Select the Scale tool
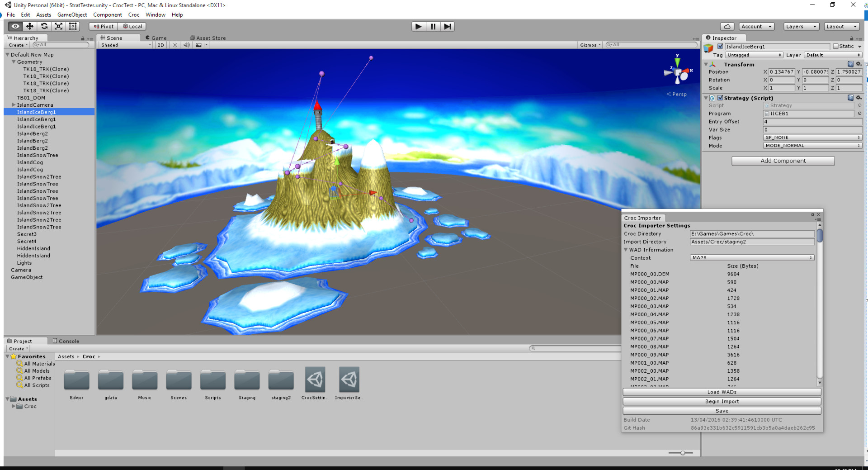 pos(58,26)
